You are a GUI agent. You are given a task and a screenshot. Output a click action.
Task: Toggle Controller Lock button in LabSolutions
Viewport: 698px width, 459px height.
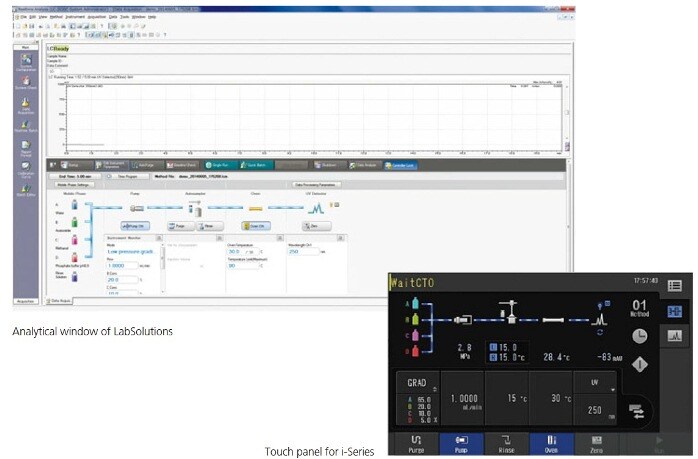[401, 165]
